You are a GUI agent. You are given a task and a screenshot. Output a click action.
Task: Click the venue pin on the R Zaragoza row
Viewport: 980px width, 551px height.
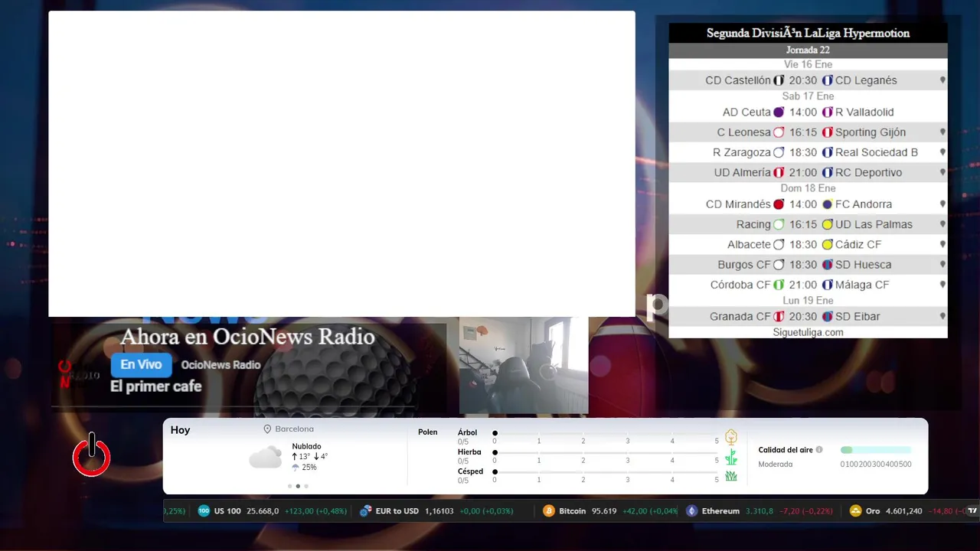coord(942,152)
